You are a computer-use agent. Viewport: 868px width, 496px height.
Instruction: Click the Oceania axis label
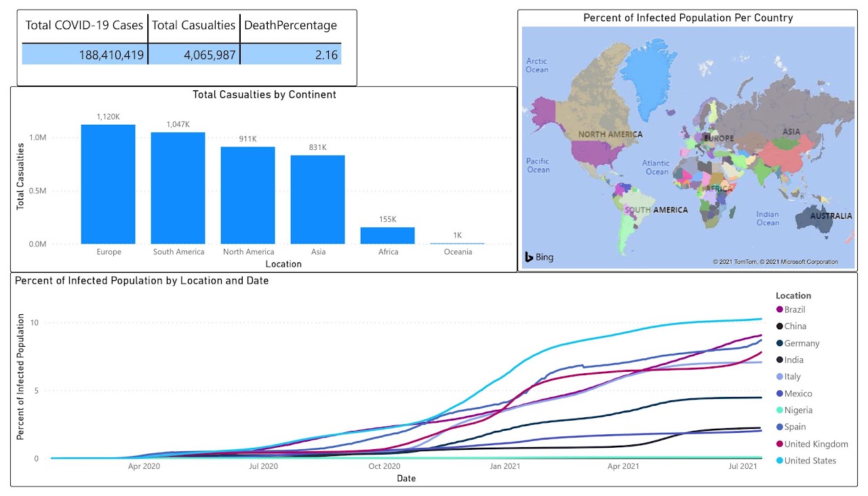tap(458, 252)
